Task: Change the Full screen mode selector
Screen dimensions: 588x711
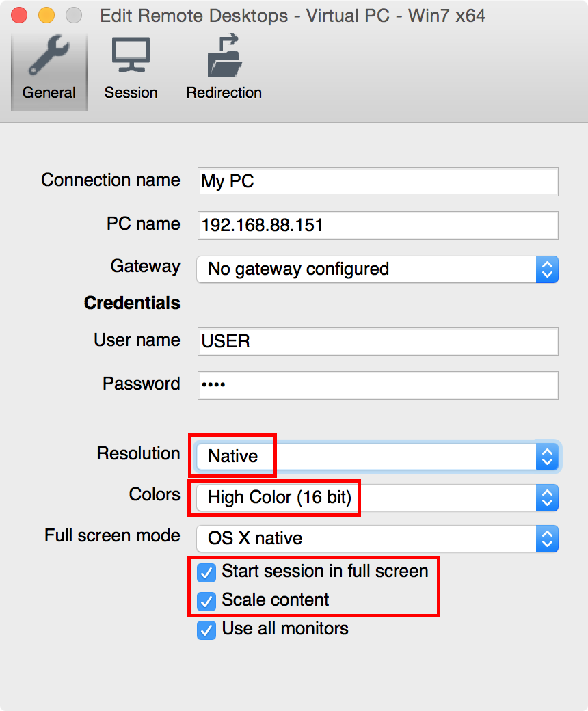Action: 376,539
